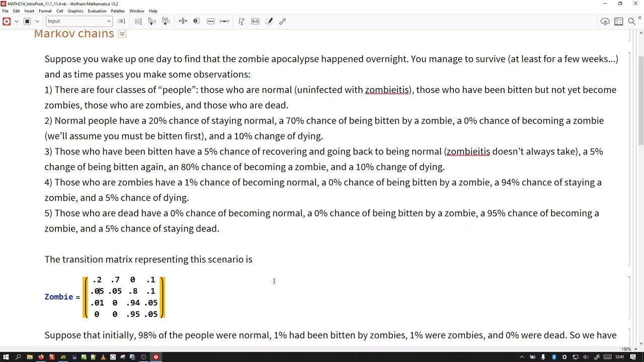The height and width of the screenshot is (362, 644).
Task: Click the matrix entry .2
Action: pos(97,280)
